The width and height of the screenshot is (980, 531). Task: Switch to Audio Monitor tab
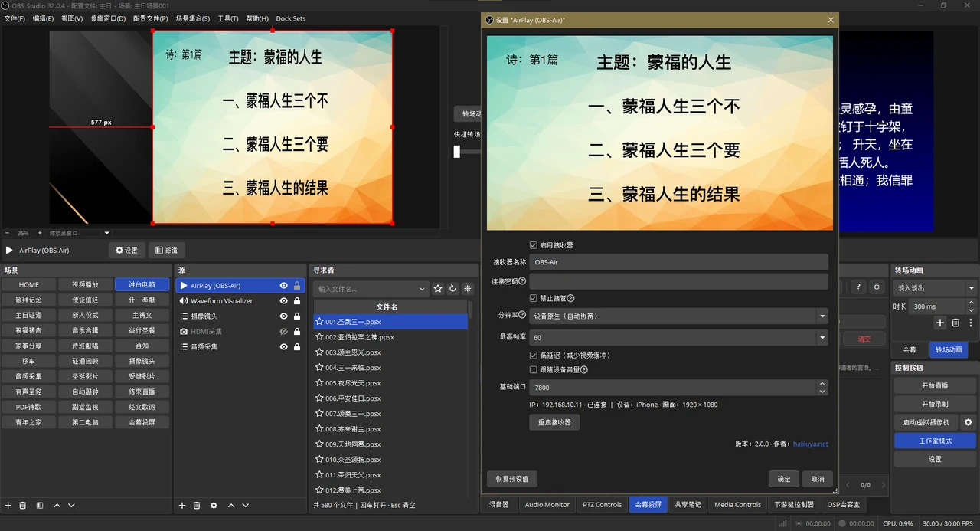[547, 505]
